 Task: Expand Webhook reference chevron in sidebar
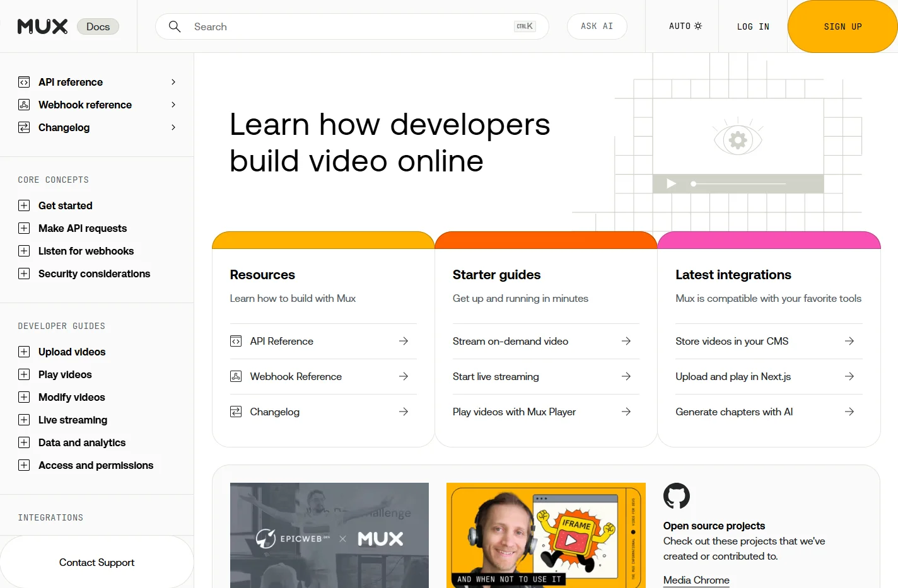(x=173, y=105)
